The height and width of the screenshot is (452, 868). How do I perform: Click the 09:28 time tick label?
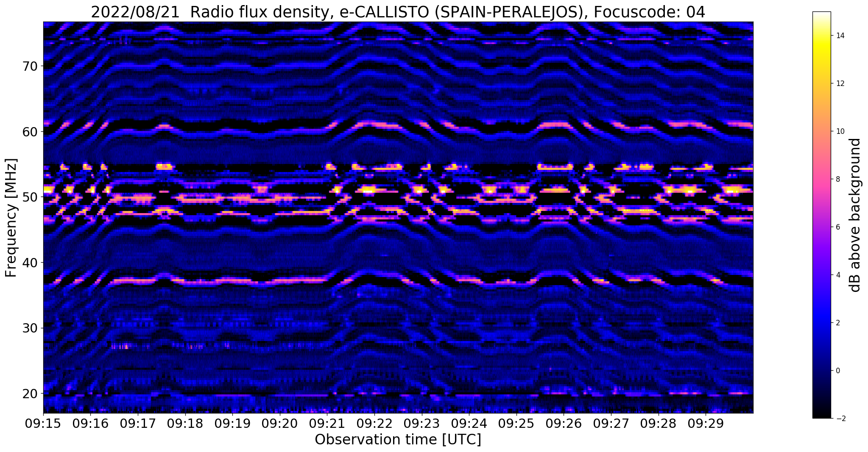[x=658, y=423]
